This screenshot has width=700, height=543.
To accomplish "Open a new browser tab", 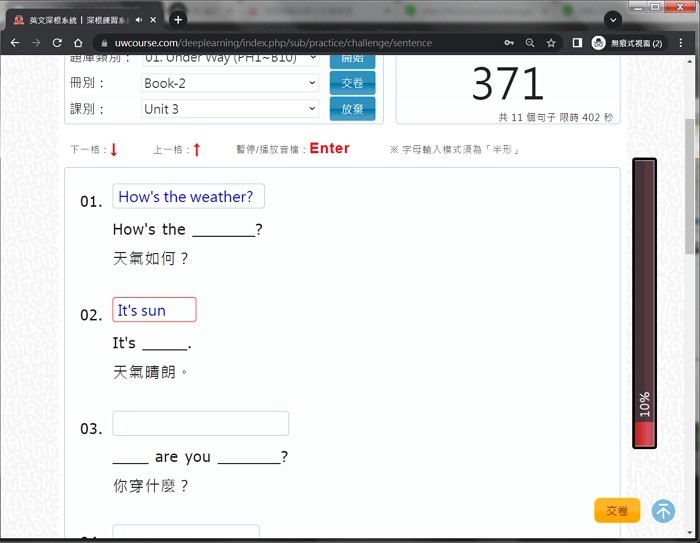I will pos(178,19).
